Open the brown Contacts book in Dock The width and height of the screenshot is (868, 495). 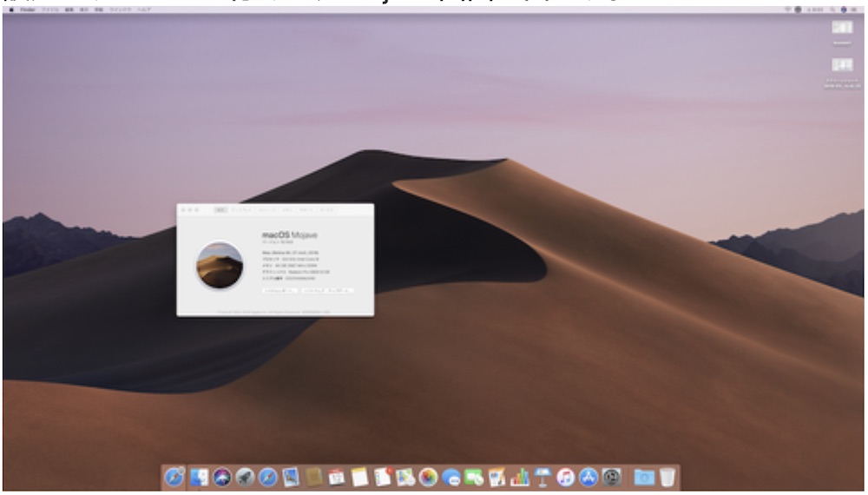(x=314, y=478)
